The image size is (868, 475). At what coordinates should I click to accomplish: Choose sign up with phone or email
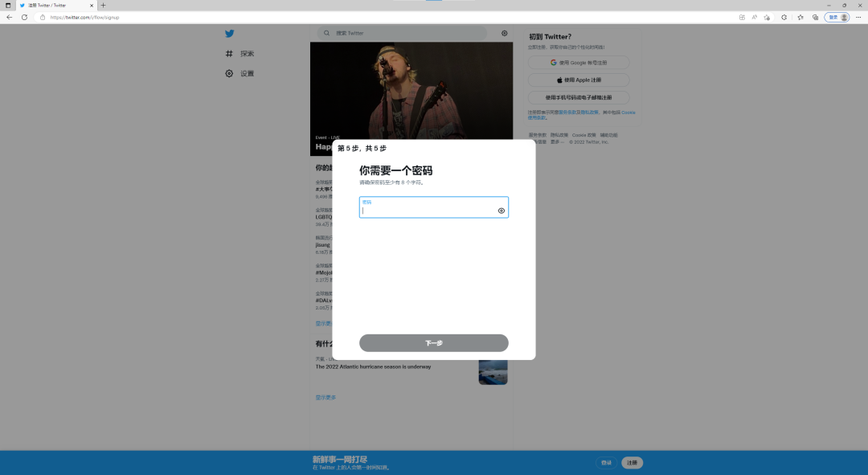tap(579, 97)
